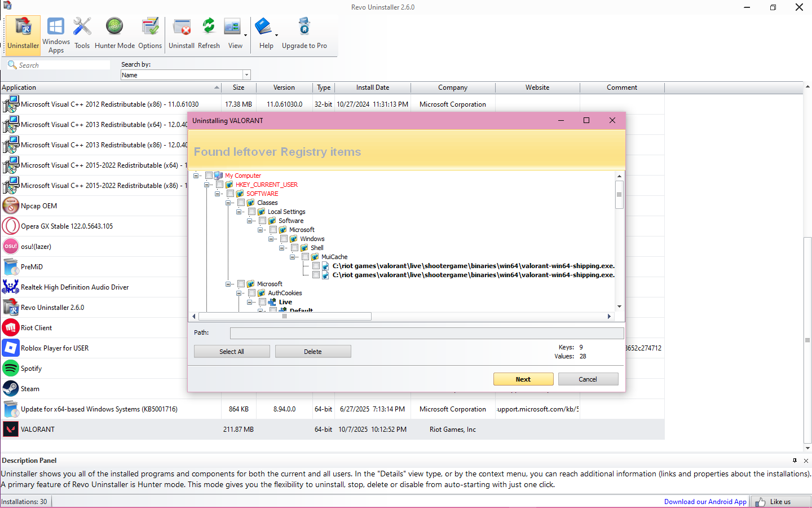
Task: Collapse the Shell tree node
Action: point(281,248)
